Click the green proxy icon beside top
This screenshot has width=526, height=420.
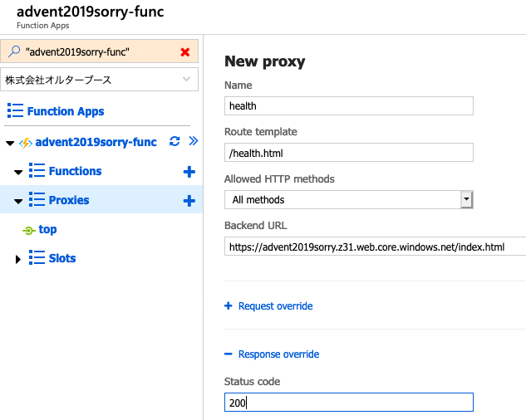point(29,231)
